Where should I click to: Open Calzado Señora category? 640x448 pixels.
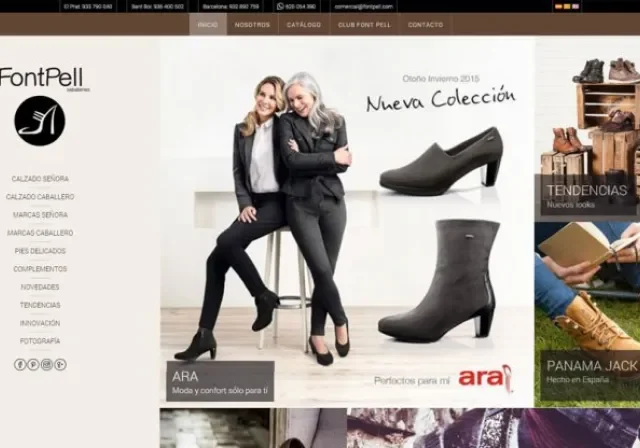pos(40,179)
